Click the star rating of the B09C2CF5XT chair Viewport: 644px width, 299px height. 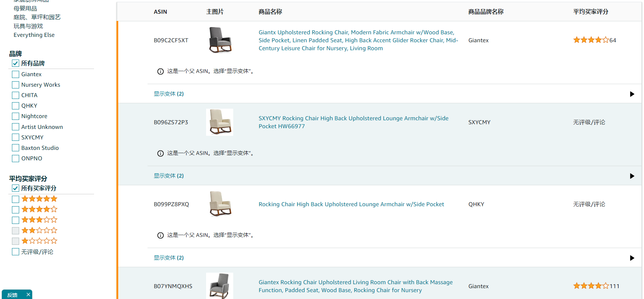(x=591, y=40)
